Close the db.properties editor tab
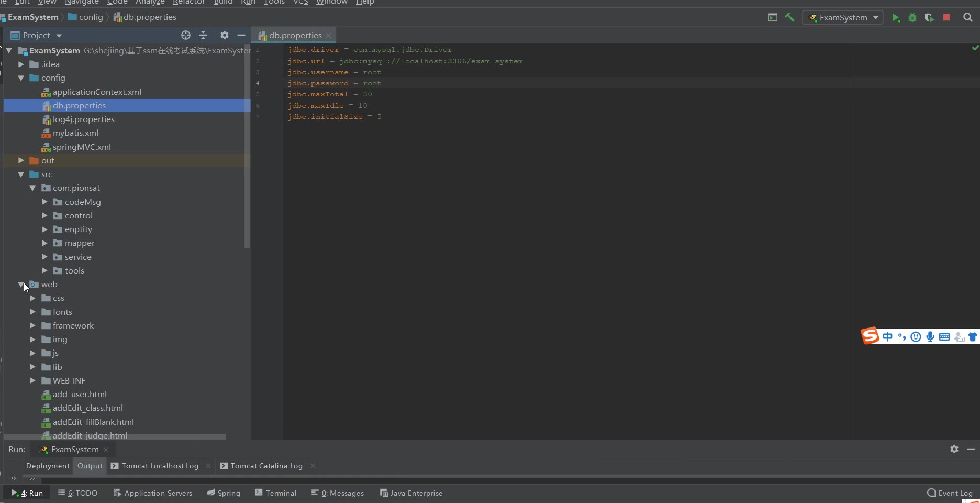 pos(328,36)
